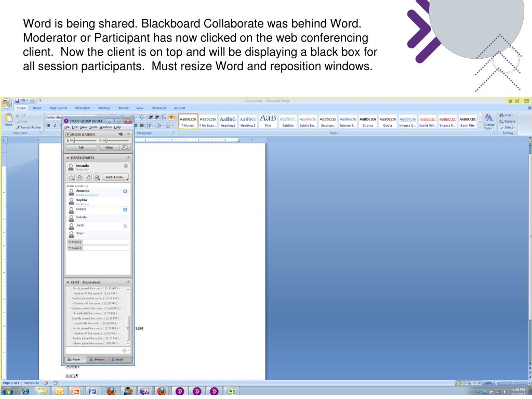The width and height of the screenshot is (532, 399).
Task: Open the File menu in Collaborate
Action: (x=67, y=127)
